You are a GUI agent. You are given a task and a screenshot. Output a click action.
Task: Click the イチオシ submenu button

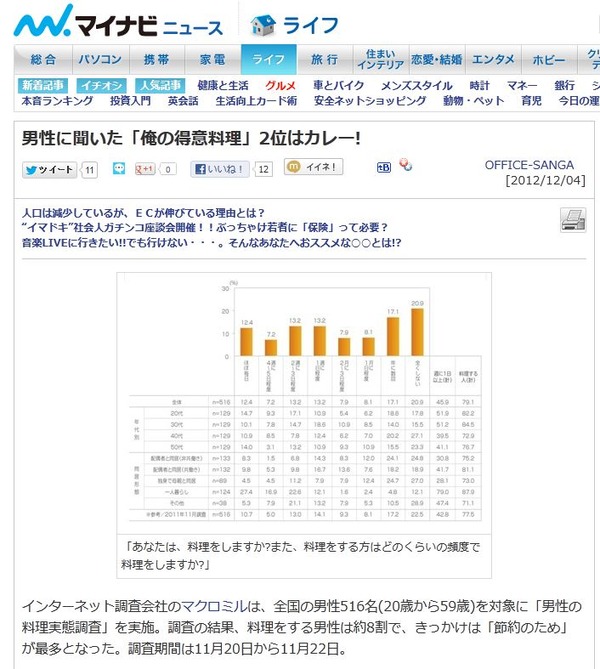point(102,85)
